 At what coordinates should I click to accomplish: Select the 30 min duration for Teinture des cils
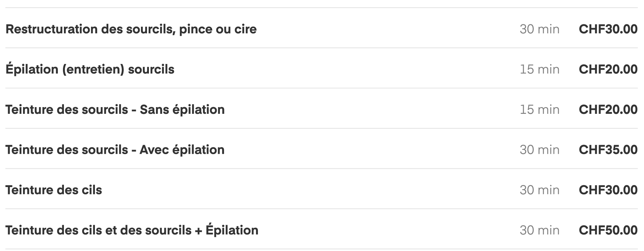click(x=539, y=190)
